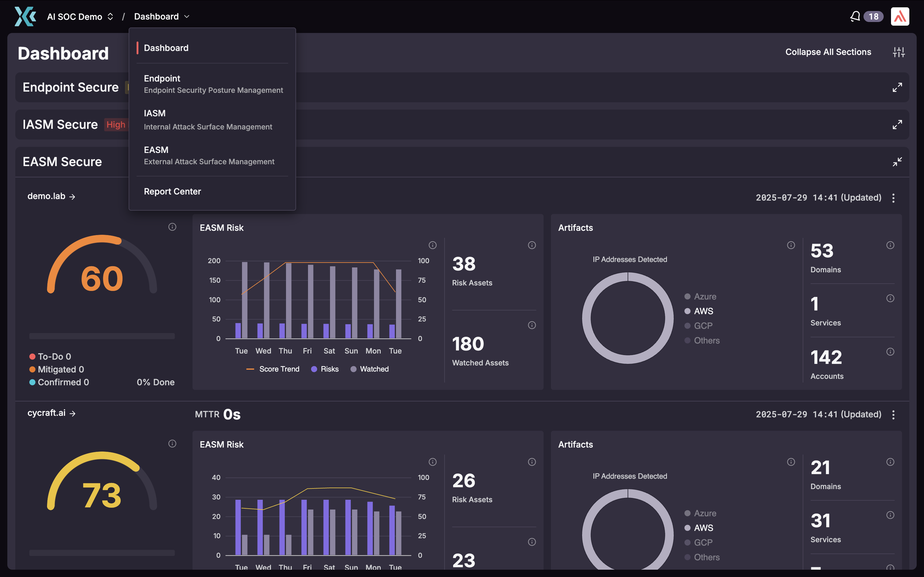This screenshot has height=577, width=924.
Task: Click the notification bell icon
Action: (855, 16)
